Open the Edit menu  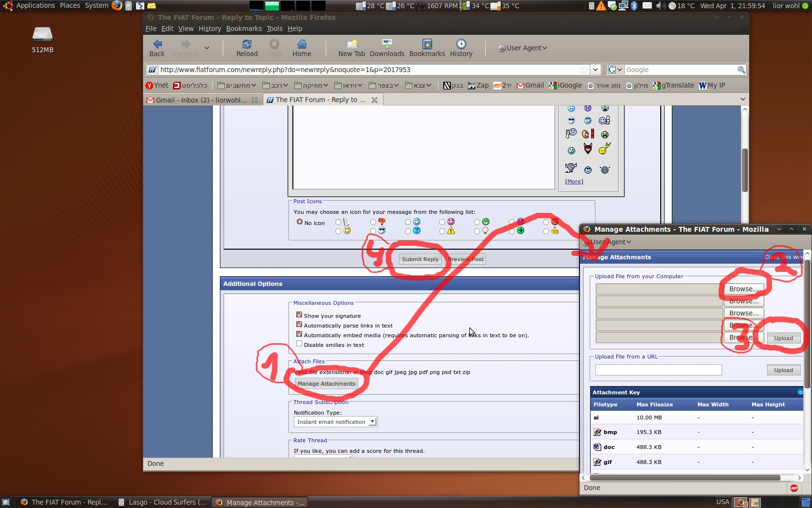point(167,29)
